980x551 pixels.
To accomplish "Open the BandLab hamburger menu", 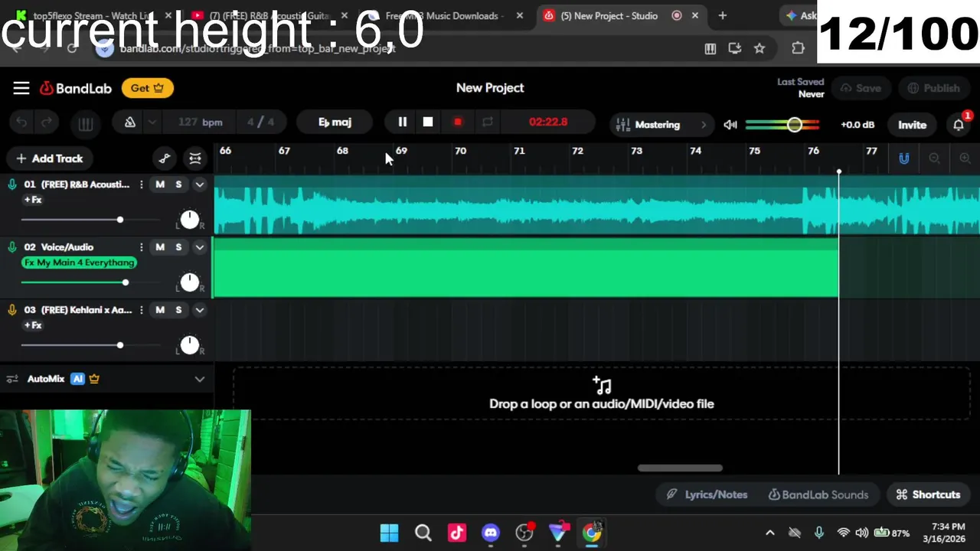I will 21,88.
